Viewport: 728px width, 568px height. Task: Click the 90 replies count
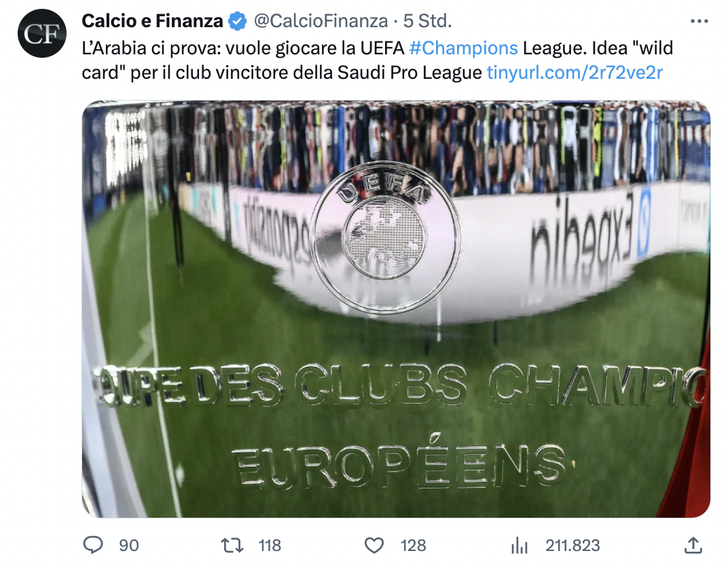[128, 546]
